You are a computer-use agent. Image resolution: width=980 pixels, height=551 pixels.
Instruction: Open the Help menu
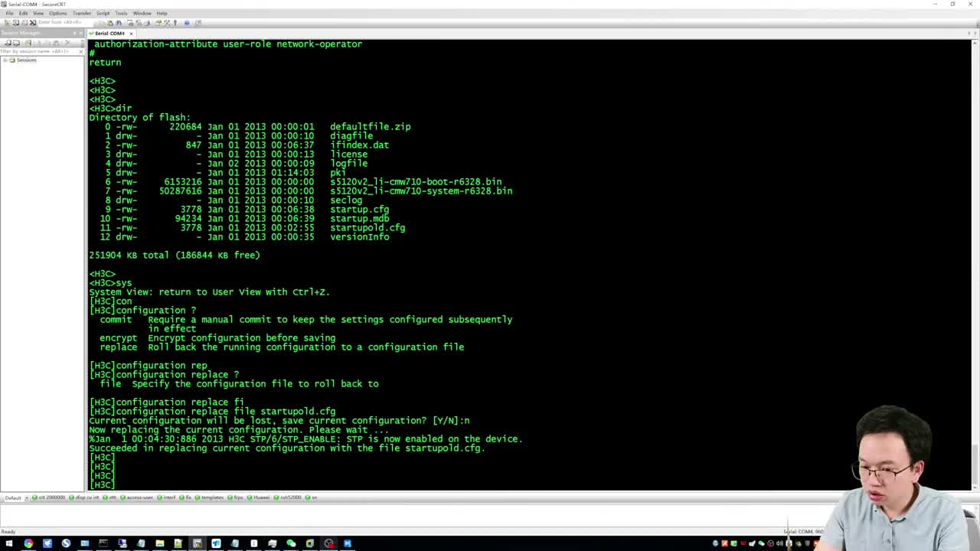coord(162,13)
